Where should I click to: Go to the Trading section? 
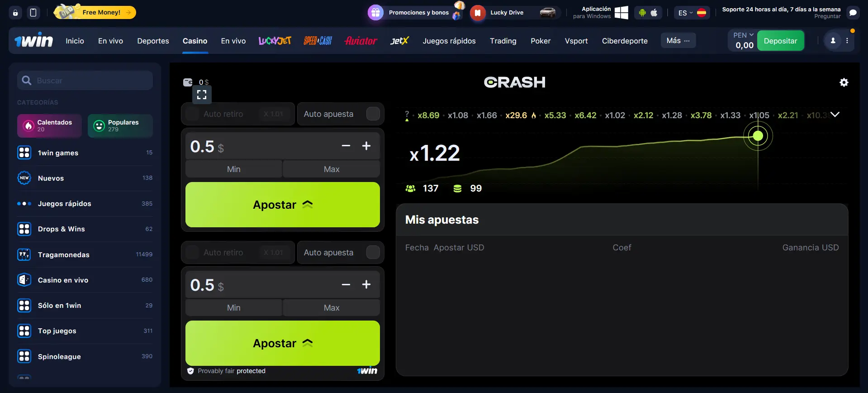coord(503,41)
